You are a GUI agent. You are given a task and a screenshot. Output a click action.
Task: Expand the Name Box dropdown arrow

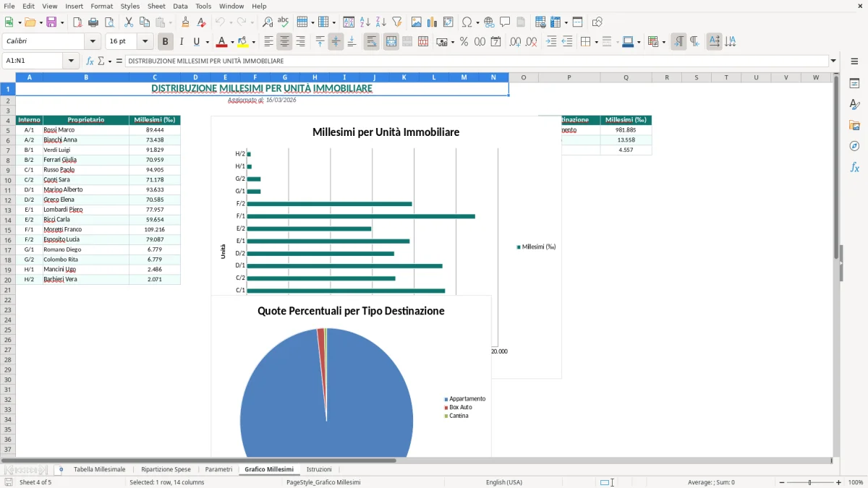(71, 61)
